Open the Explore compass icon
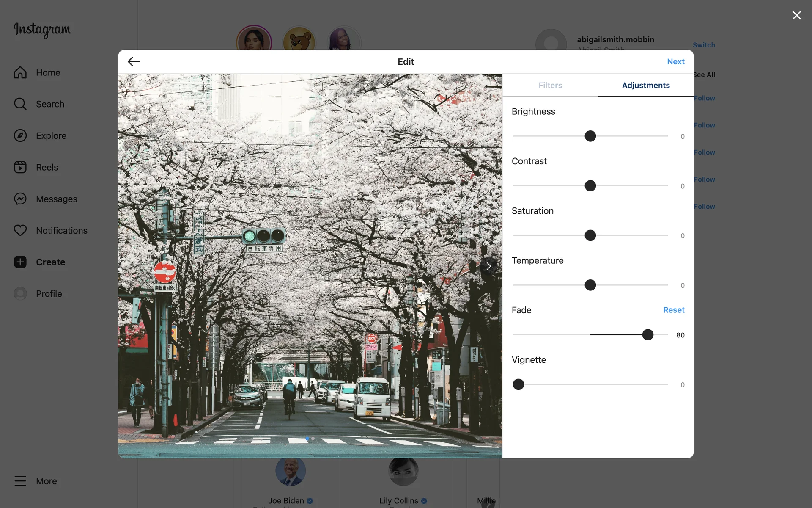The width and height of the screenshot is (812, 508). pos(20,135)
